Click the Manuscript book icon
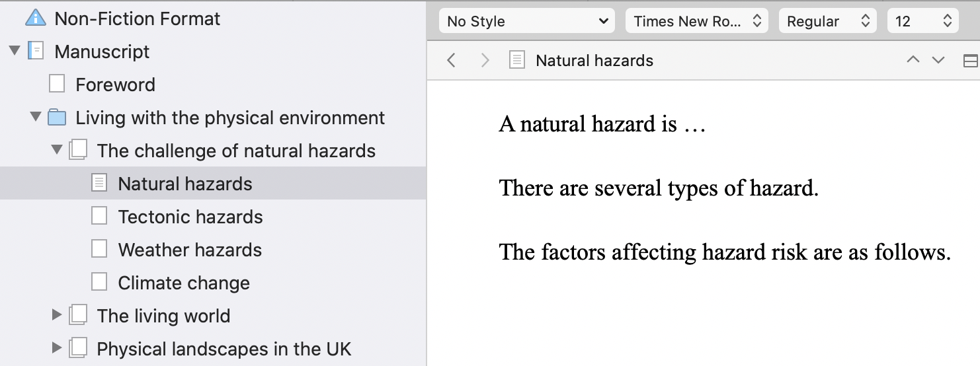 point(36,52)
